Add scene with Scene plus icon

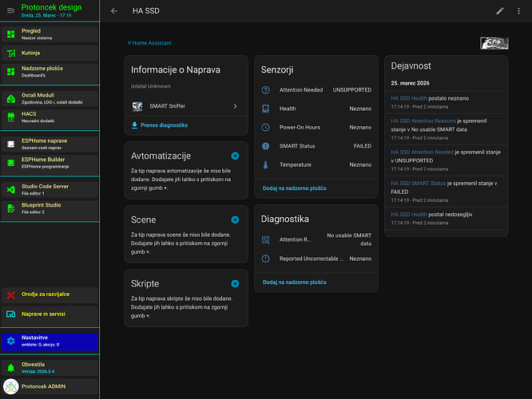(x=235, y=219)
